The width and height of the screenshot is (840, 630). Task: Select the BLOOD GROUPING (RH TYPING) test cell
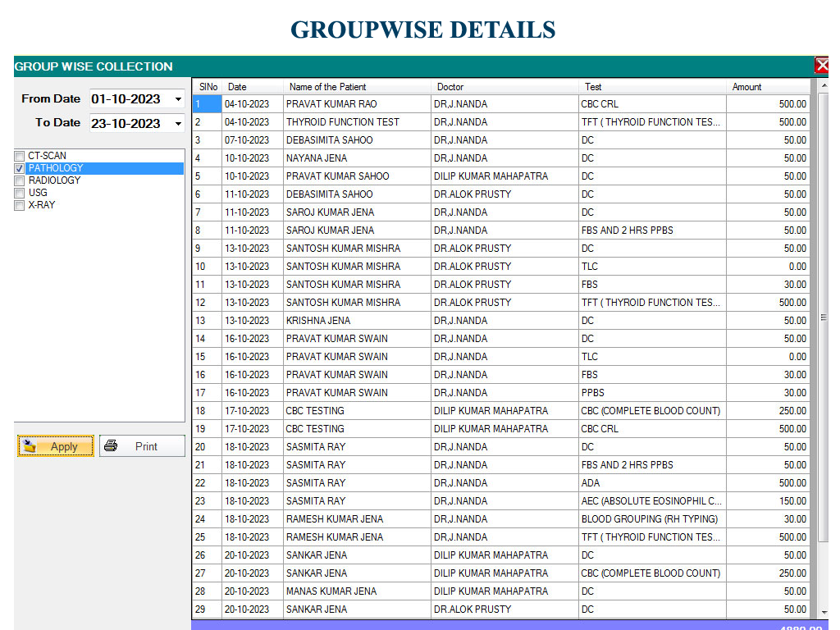[x=650, y=518]
